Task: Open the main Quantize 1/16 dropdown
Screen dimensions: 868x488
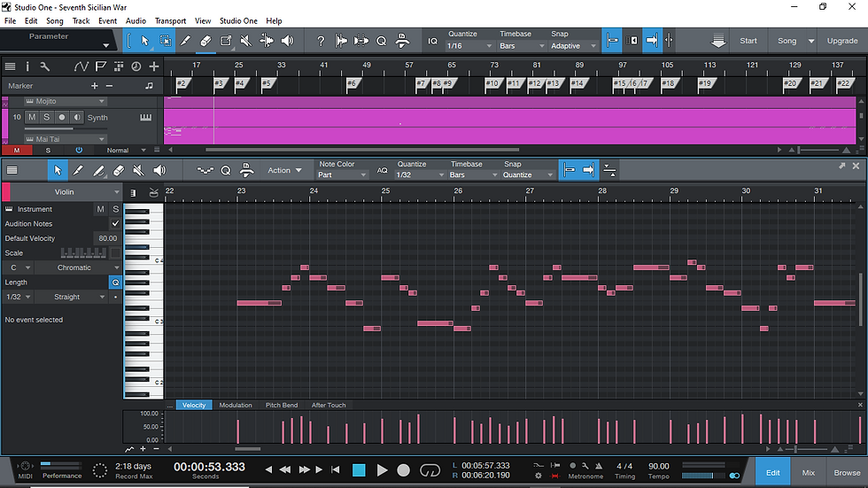Action: (469, 46)
